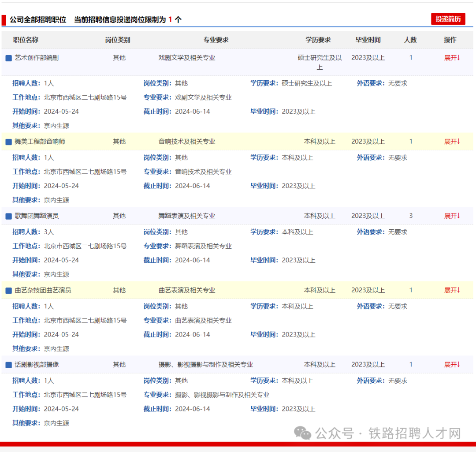Viewport: 476px width, 452px height.
Task: Toggle 展开 for 歌舞团舞蹈演员 row
Action: (452, 216)
